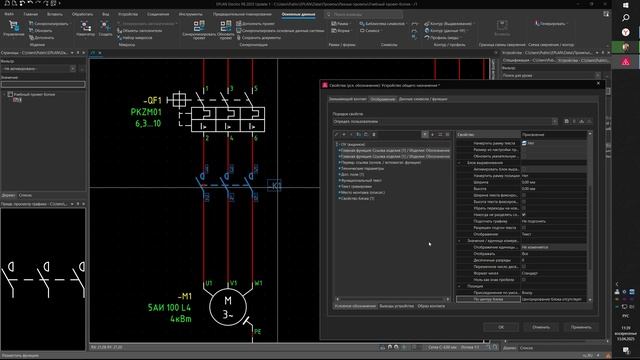Click the OK button in the dialog

pyautogui.click(x=501, y=327)
